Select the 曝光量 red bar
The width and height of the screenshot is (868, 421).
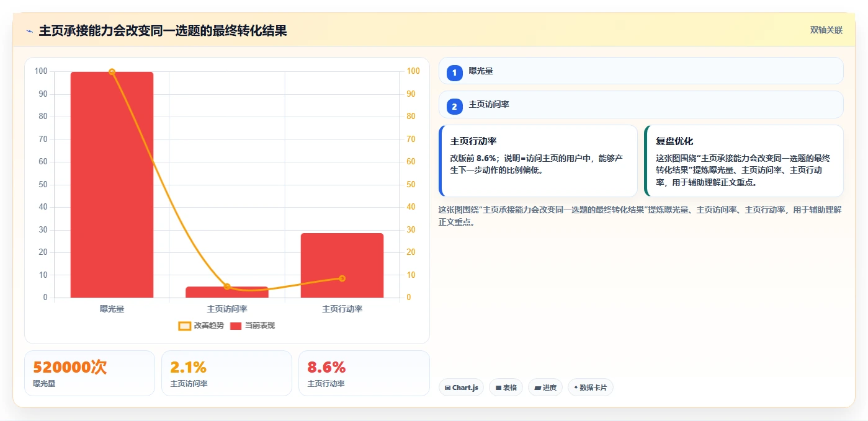pyautogui.click(x=112, y=185)
